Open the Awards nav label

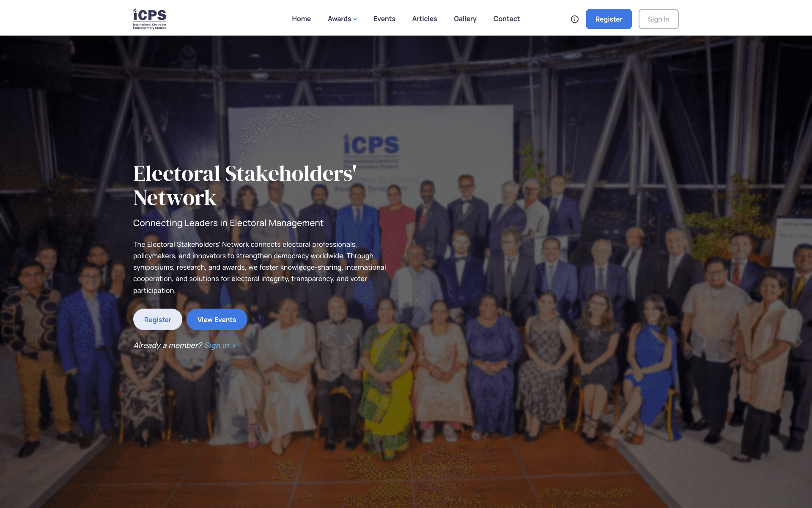339,19
